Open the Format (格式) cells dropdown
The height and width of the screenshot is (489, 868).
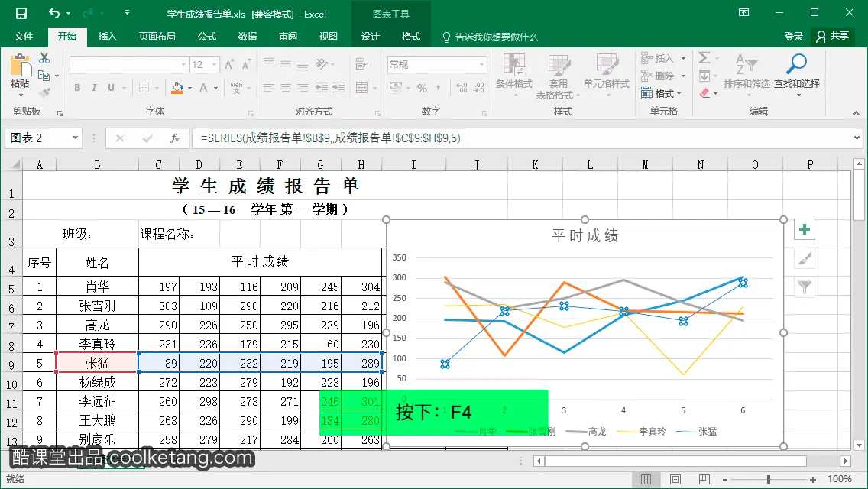tap(662, 93)
